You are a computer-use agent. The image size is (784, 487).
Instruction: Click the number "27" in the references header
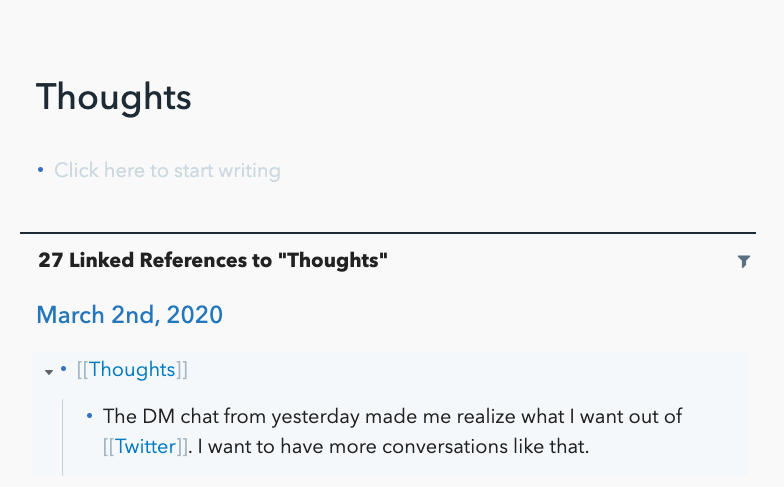click(x=50, y=262)
